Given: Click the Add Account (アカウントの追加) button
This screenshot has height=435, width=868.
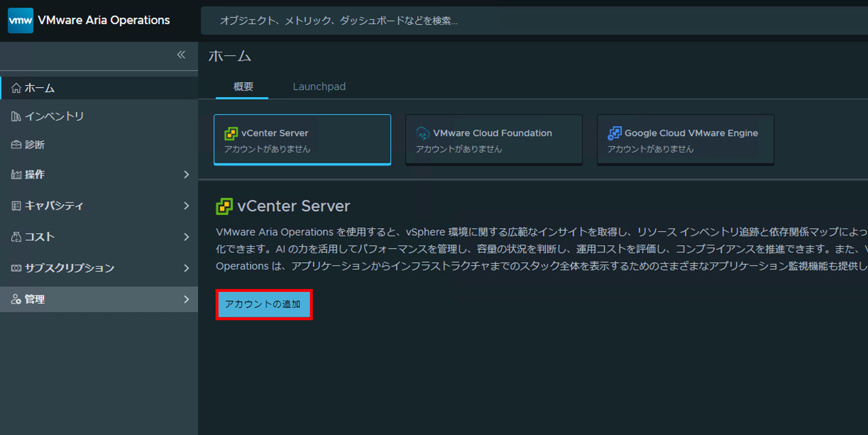Looking at the screenshot, I should pos(264,304).
